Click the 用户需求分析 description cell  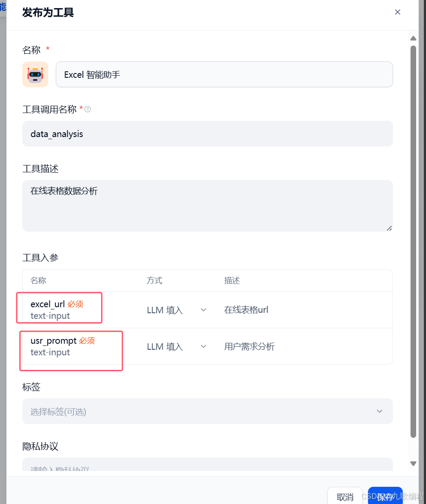click(250, 346)
